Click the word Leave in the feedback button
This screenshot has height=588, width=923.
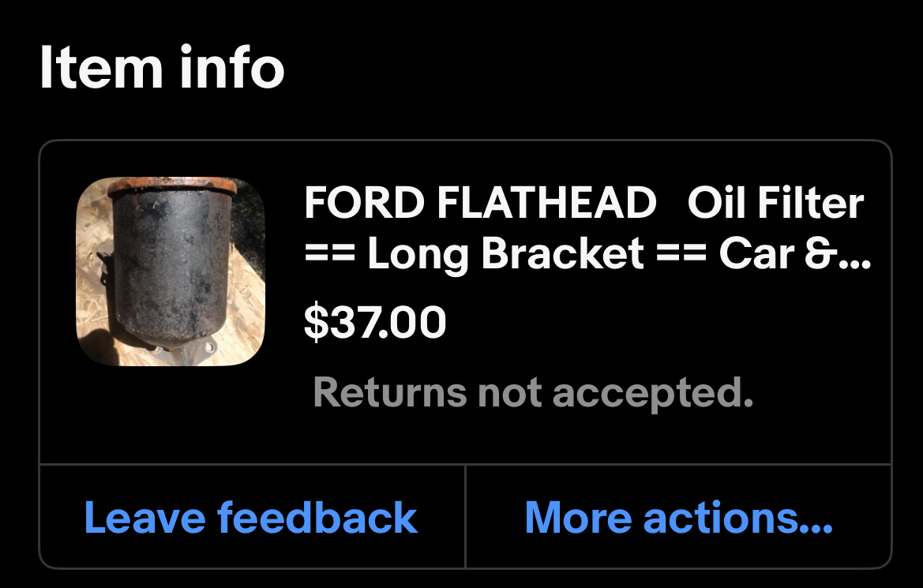145,518
